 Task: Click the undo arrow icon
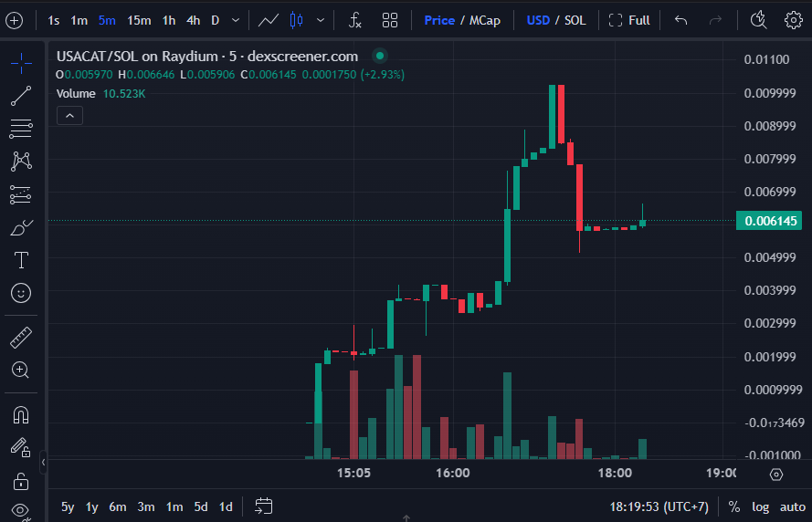pos(680,21)
